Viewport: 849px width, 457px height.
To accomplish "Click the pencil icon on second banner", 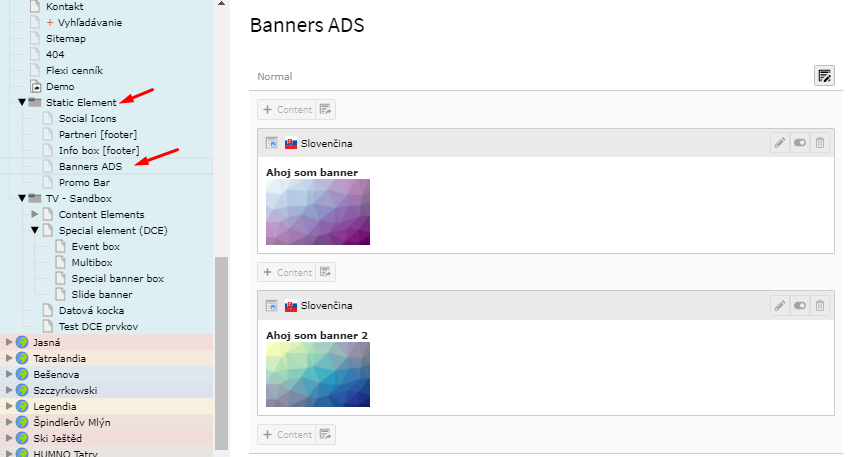I will tap(780, 305).
